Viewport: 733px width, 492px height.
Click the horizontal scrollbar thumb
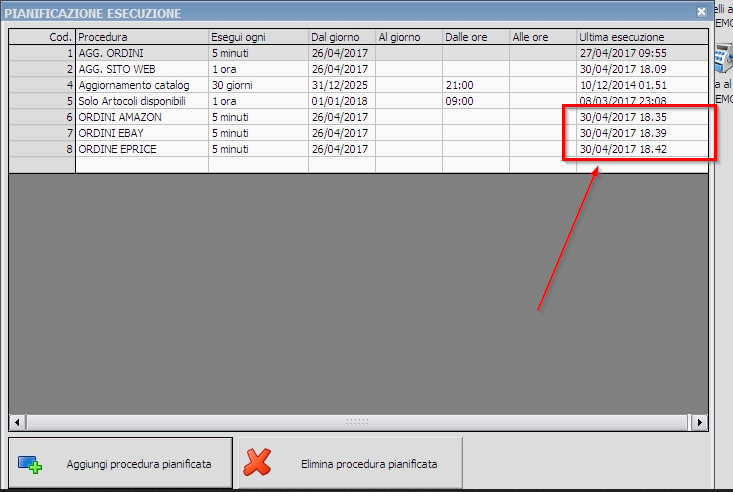point(357,422)
